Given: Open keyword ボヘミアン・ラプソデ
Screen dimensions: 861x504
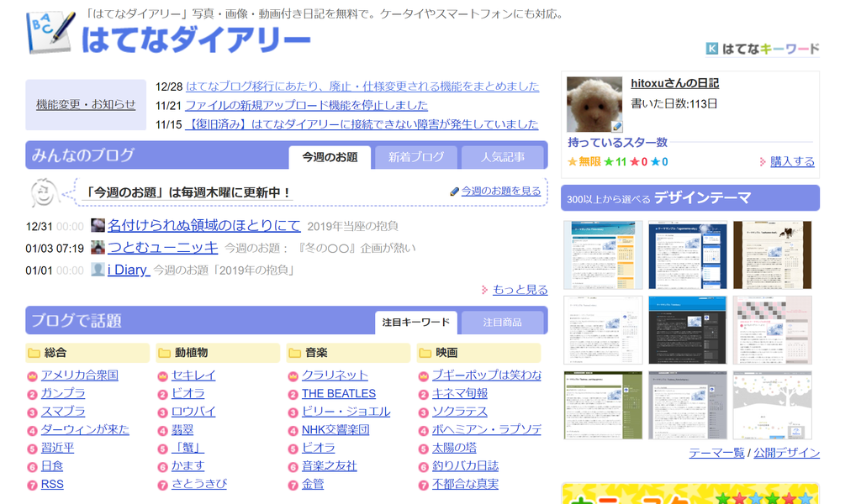Looking at the screenshot, I should click(487, 429).
